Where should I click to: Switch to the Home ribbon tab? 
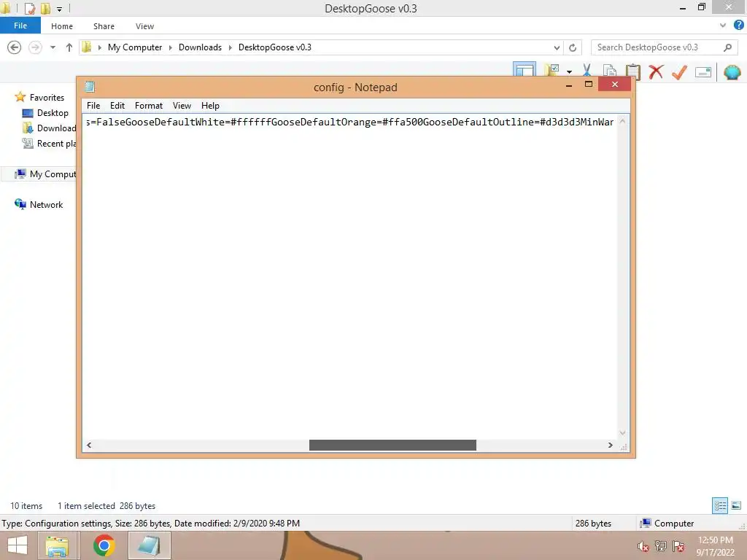click(x=62, y=26)
